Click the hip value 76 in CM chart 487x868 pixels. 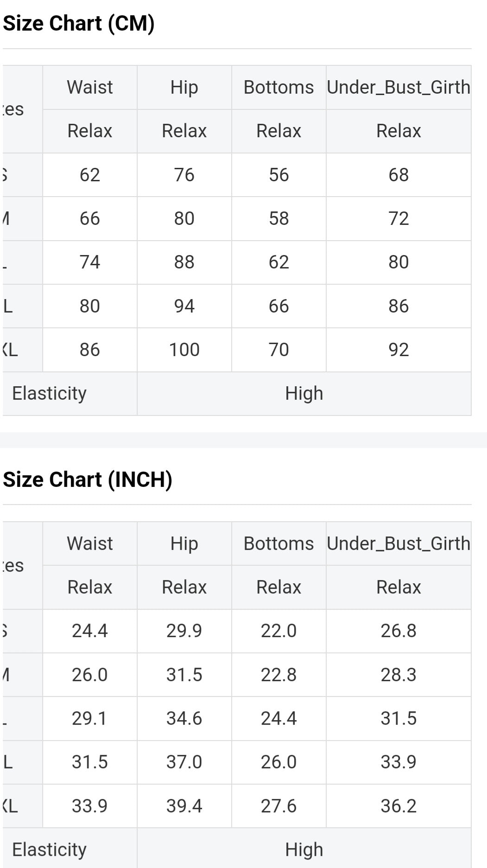click(184, 175)
